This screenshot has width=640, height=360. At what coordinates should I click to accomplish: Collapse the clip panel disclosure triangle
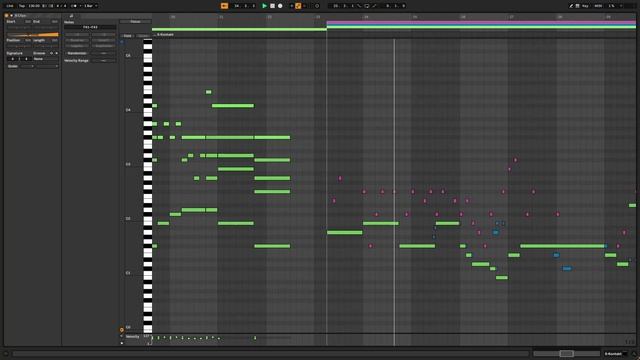pos(11,16)
